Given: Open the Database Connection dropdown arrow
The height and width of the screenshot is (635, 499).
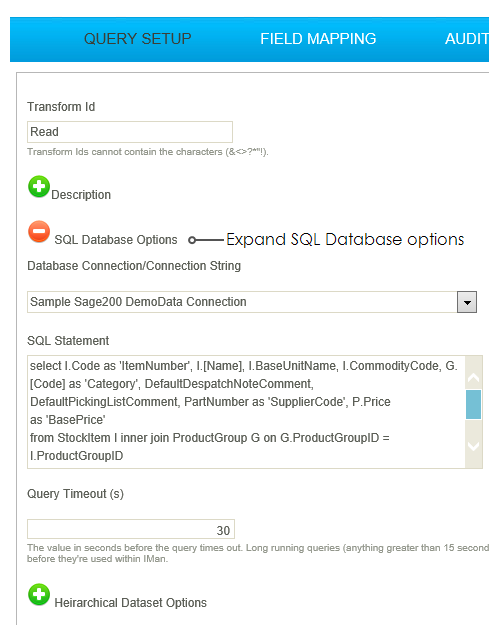Looking at the screenshot, I should [x=467, y=302].
